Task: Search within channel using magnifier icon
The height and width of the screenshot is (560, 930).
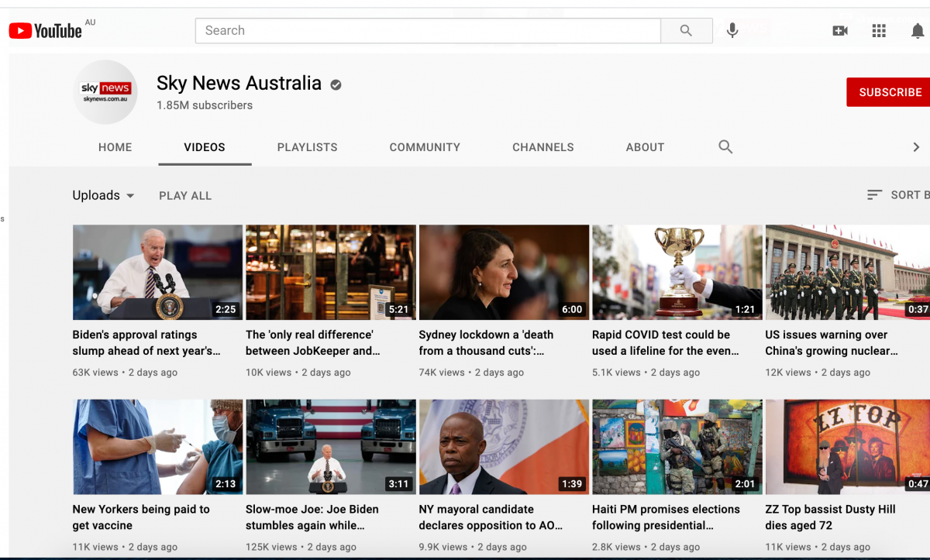Action: 725,147
